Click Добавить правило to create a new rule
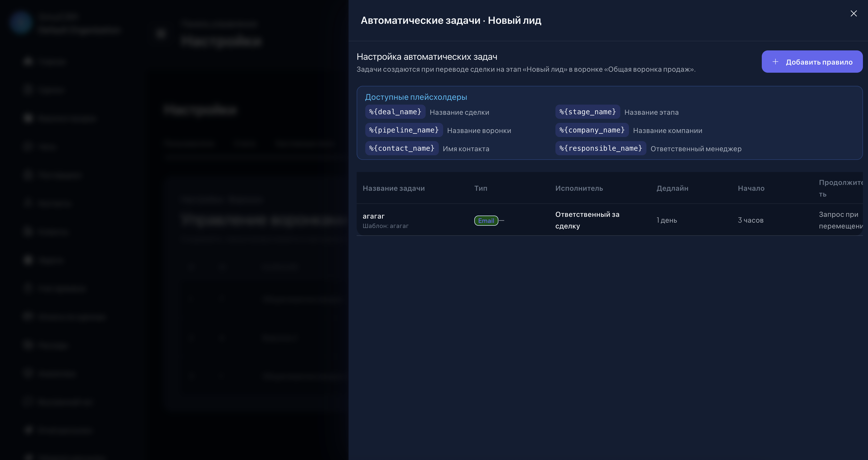Image resolution: width=868 pixels, height=460 pixels. pos(812,61)
